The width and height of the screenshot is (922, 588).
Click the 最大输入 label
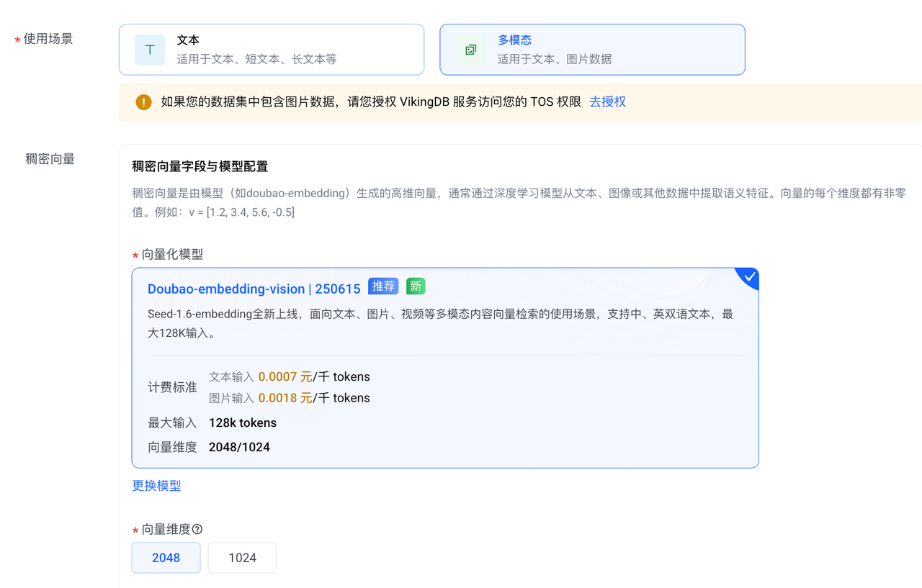172,422
